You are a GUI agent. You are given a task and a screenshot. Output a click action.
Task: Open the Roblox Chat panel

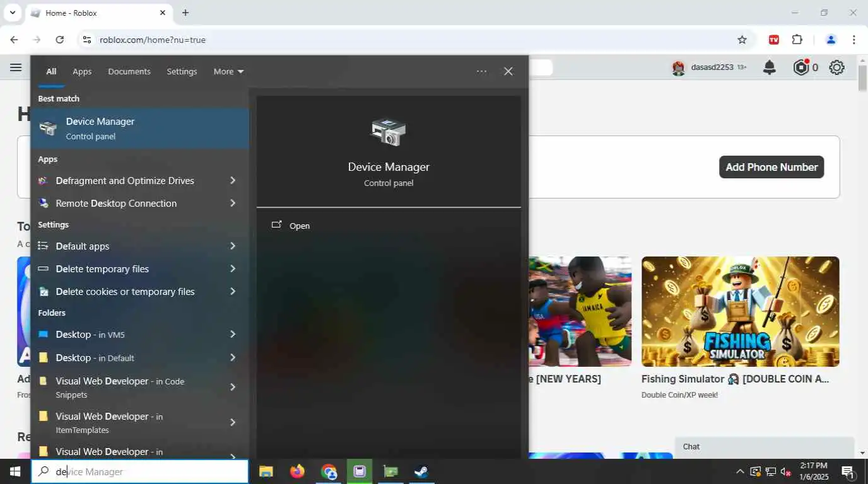coord(765,447)
